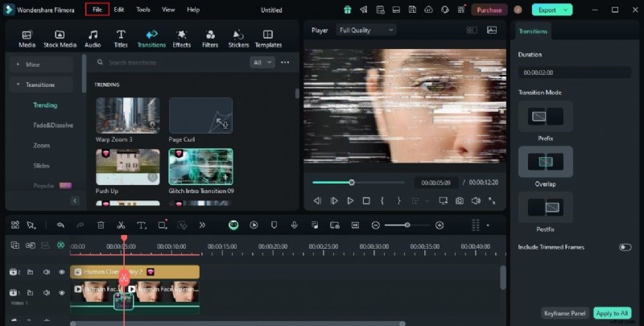644x326 pixels.
Task: Take a snapshot with the camera icon
Action: point(459,200)
